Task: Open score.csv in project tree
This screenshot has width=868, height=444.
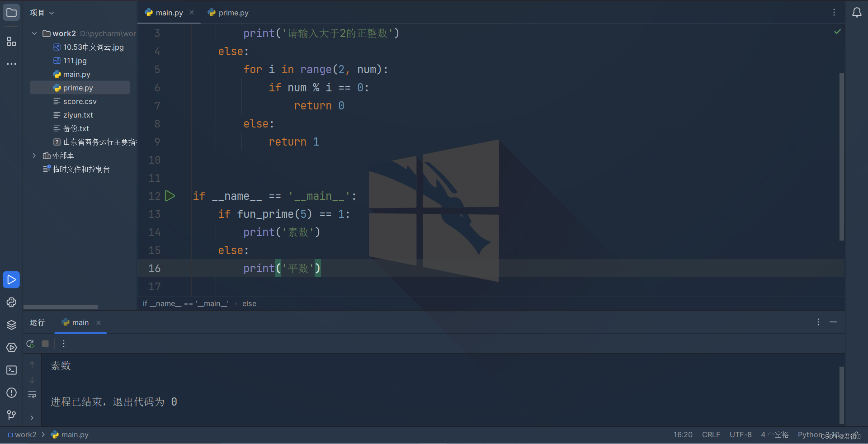Action: 75,101
